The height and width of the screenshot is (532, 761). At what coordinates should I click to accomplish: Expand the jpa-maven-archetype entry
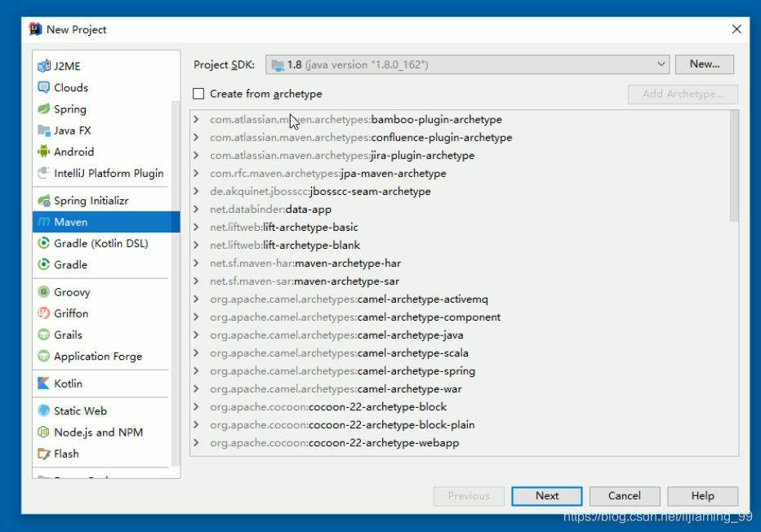(196, 173)
